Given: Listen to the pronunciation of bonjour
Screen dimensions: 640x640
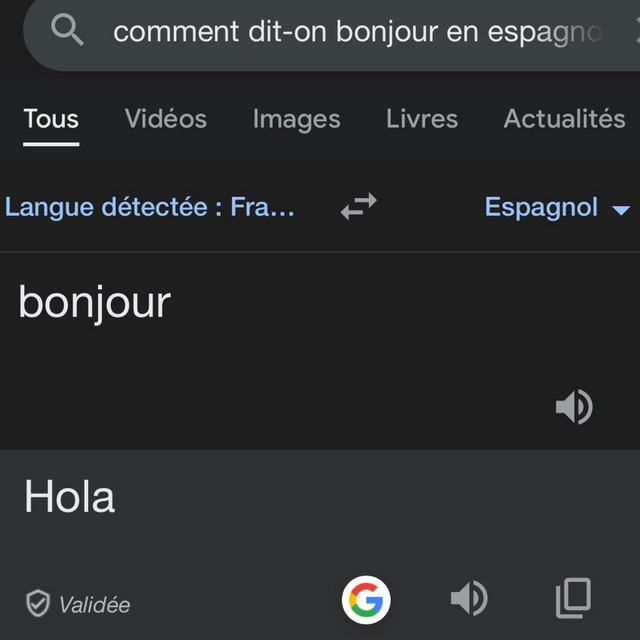Looking at the screenshot, I should (574, 407).
